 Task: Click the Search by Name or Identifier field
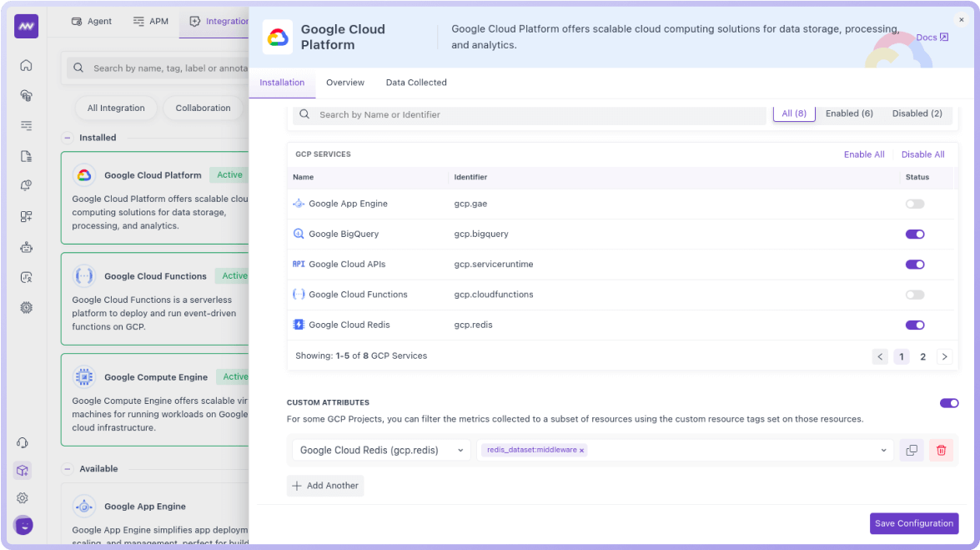click(x=530, y=114)
